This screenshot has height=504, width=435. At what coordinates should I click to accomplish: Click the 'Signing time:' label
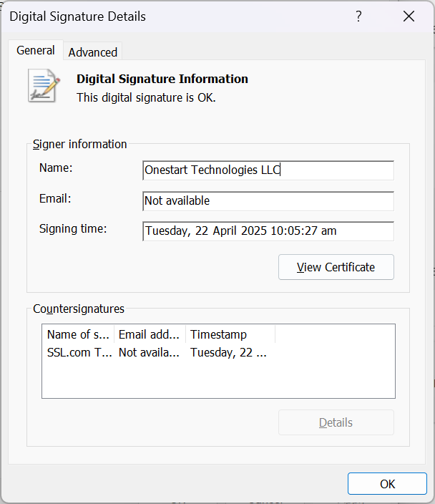coord(73,229)
